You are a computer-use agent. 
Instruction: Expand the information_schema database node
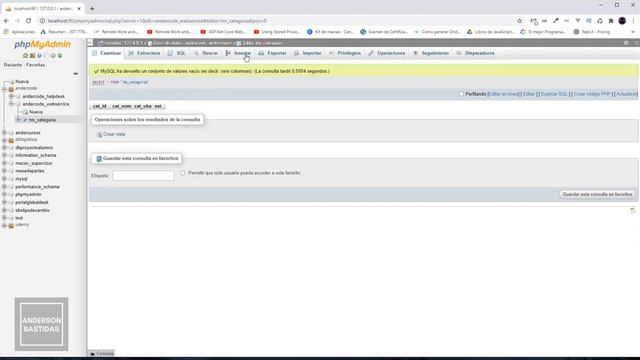[4, 156]
